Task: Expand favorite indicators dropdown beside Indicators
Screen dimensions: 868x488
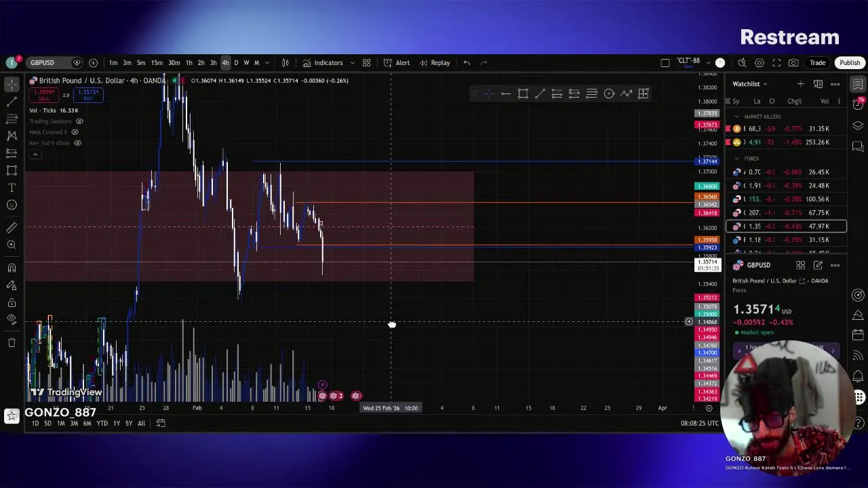Action: [x=352, y=62]
